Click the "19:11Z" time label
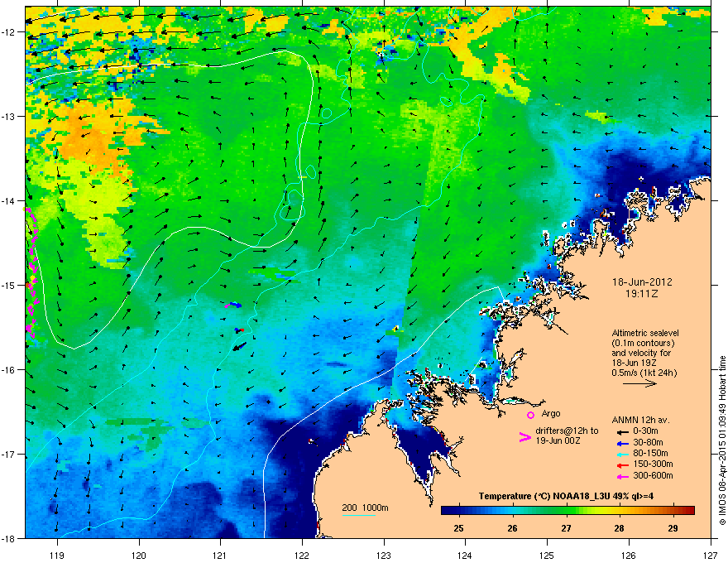728x563 pixels. coord(642,294)
